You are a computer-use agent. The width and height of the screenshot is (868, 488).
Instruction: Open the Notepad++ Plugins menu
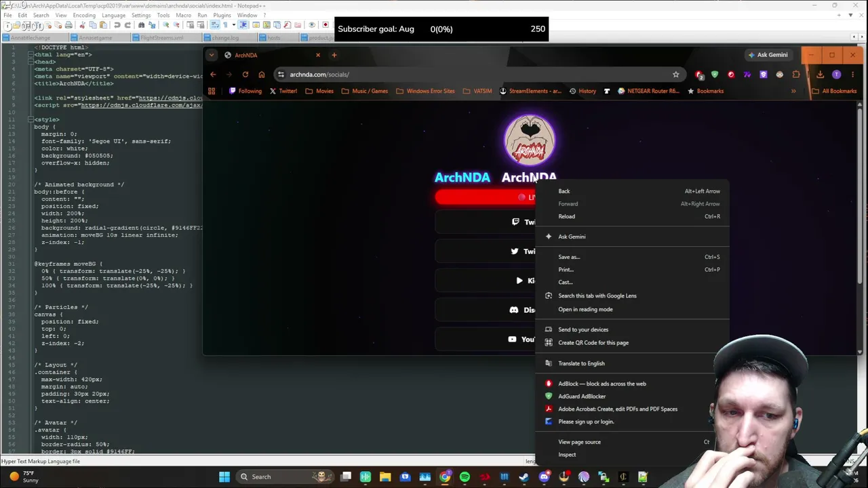pyautogui.click(x=222, y=15)
